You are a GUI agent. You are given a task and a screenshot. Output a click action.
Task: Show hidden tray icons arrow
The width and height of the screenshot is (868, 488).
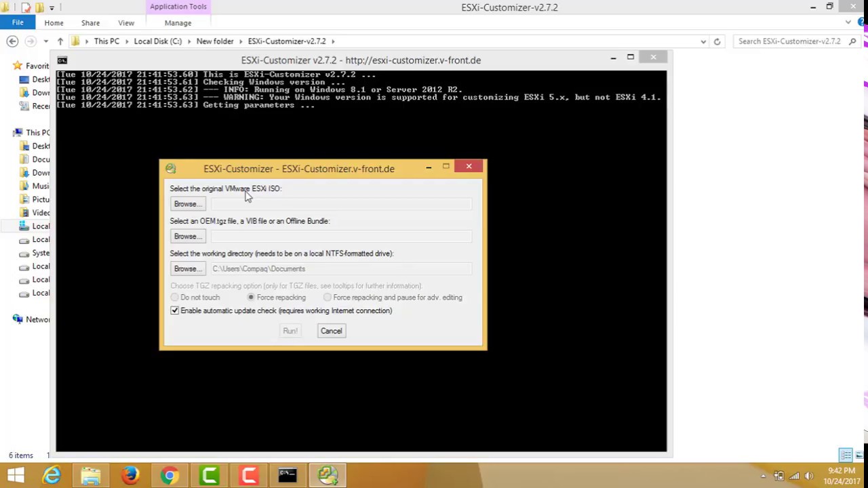pyautogui.click(x=764, y=476)
